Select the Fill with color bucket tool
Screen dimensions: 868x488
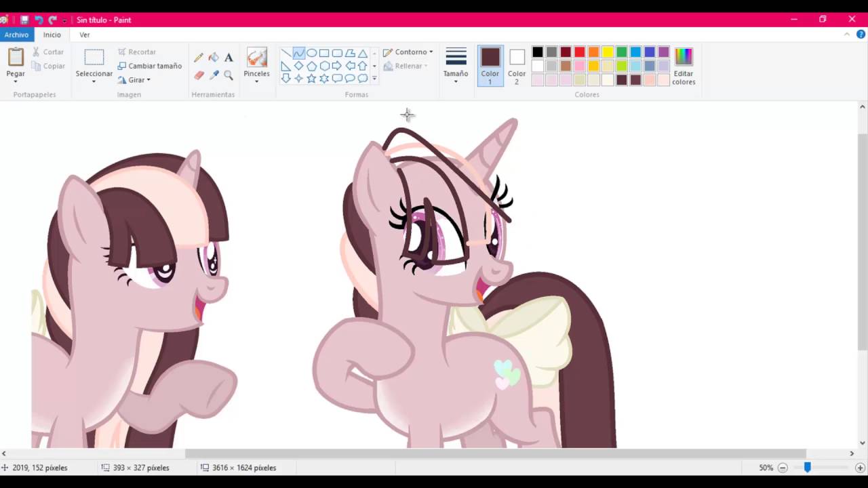[x=214, y=58]
